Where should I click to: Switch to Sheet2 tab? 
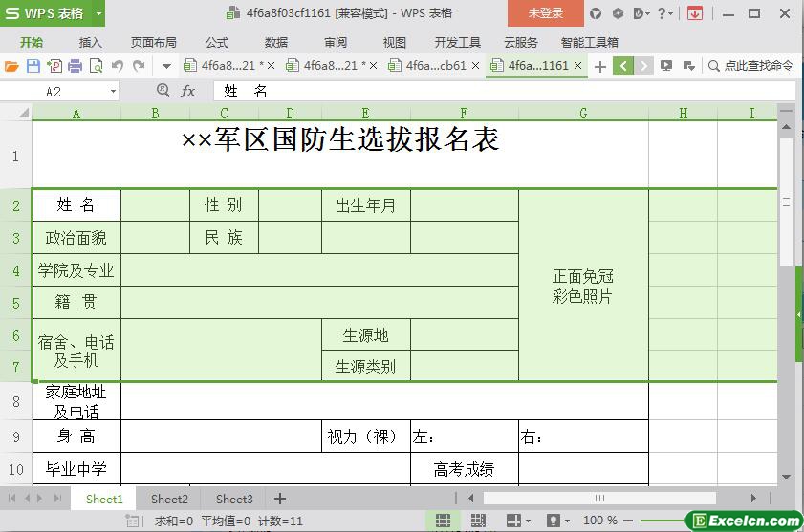(x=169, y=499)
